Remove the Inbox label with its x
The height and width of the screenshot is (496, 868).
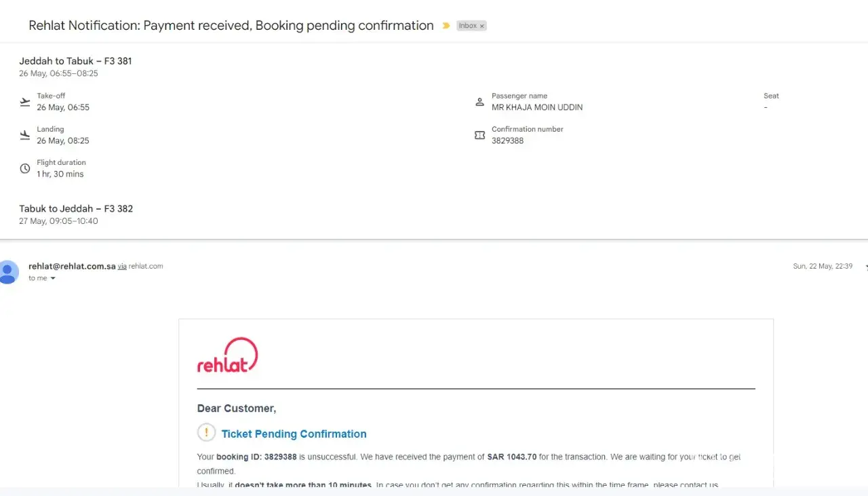point(482,26)
